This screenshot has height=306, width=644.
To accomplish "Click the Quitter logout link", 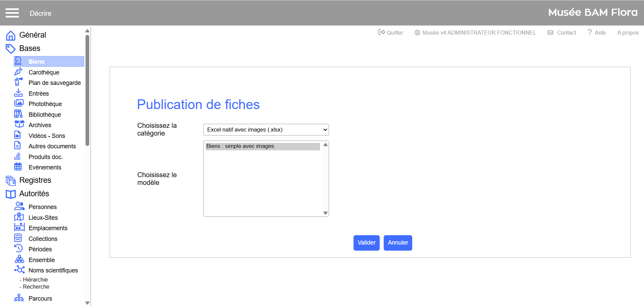I will click(391, 33).
